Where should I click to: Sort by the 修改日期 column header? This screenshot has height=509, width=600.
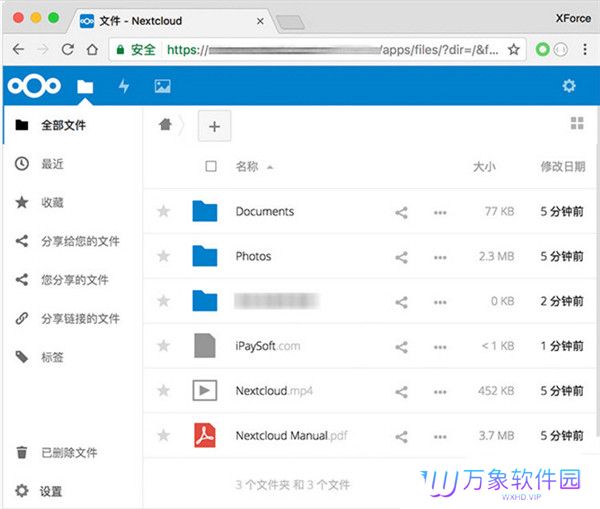(563, 166)
